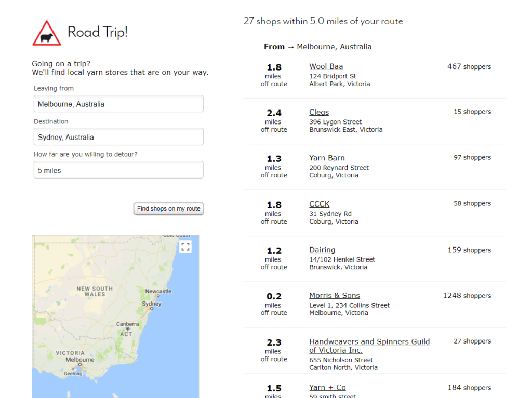The height and width of the screenshot is (398, 532).
Task: Select the Dairing shop link
Action: pyautogui.click(x=322, y=250)
